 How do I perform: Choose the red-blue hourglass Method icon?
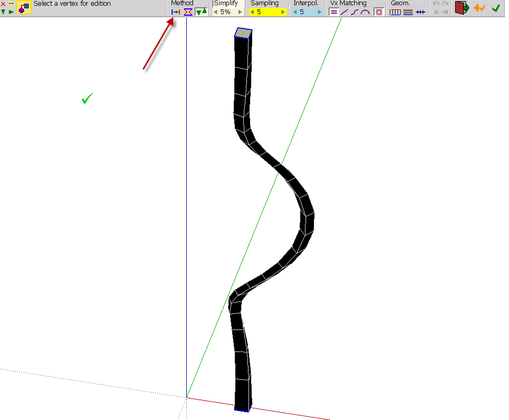click(188, 12)
